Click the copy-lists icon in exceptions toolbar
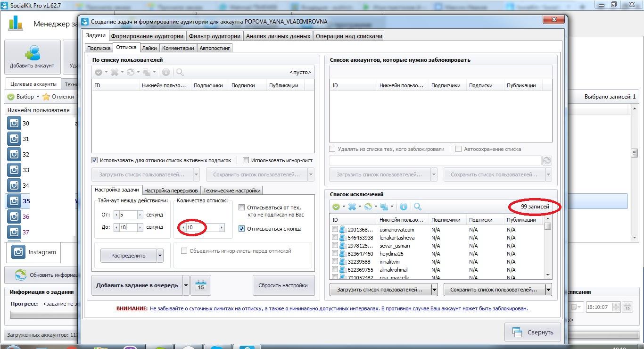644x349 pixels. pos(384,207)
